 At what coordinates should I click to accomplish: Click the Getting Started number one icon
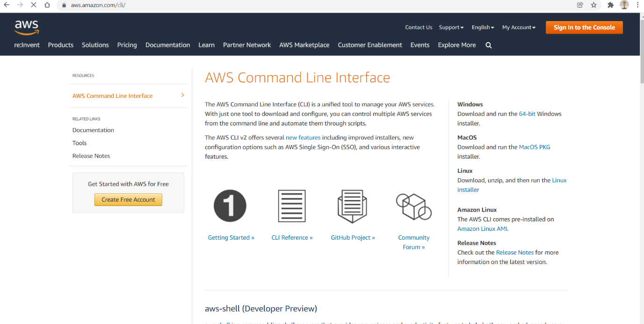pos(230,206)
